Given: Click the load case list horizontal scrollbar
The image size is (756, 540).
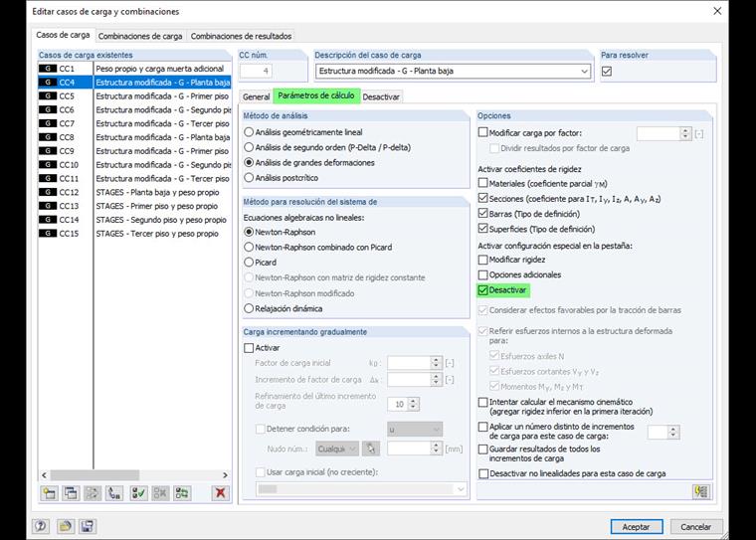Looking at the screenshot, I should (x=94, y=475).
